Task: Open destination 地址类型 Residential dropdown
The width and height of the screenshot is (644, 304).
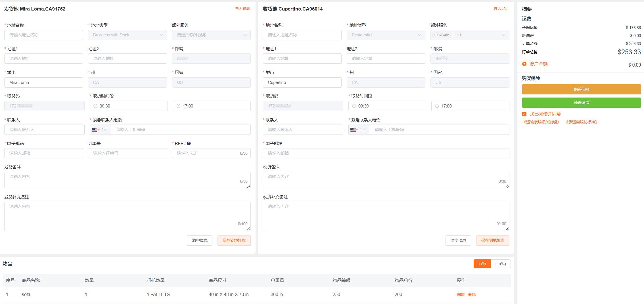Action: (386, 35)
